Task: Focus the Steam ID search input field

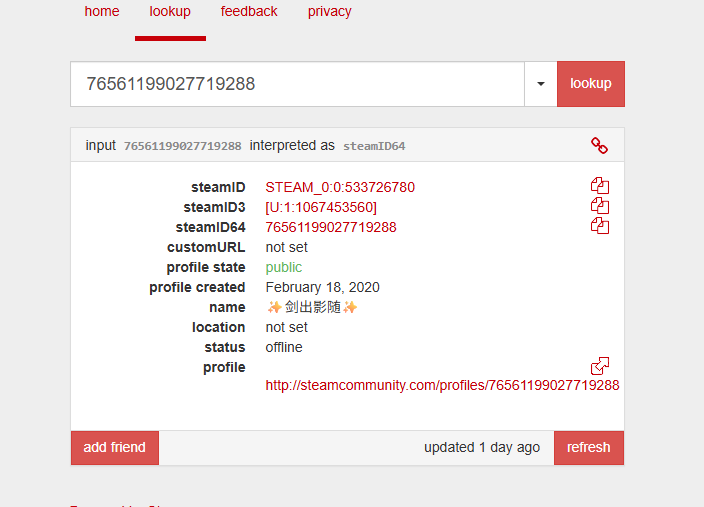Action: pos(297,84)
